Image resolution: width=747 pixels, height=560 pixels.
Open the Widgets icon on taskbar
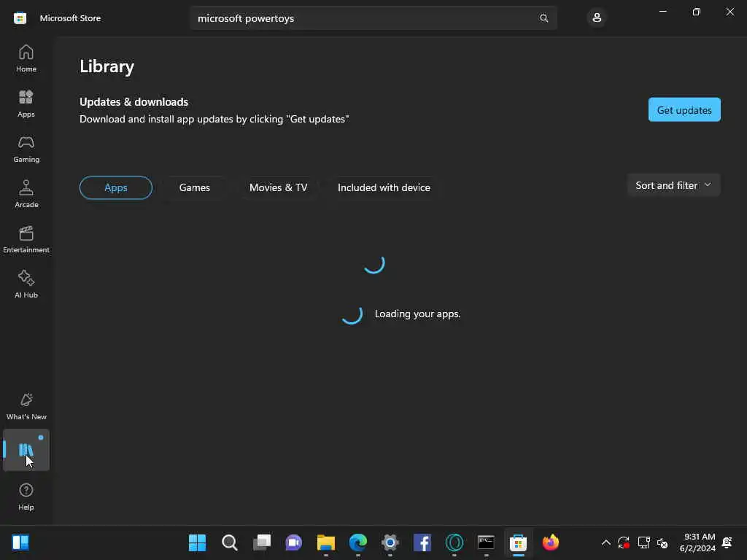[20, 542]
